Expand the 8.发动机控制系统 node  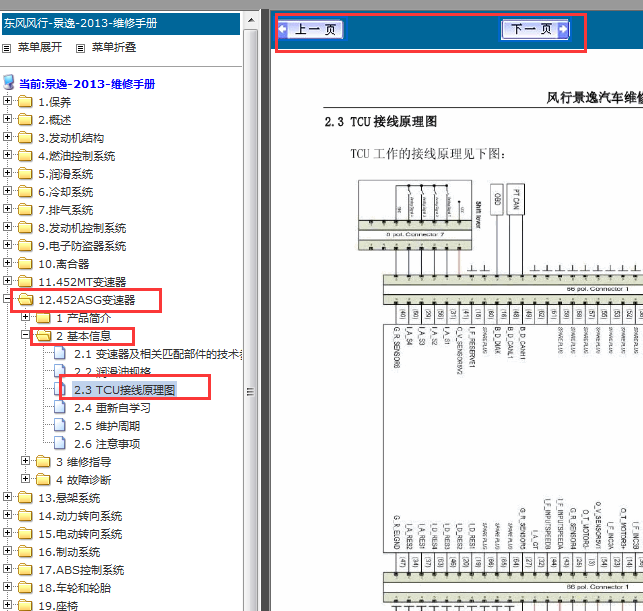(7, 226)
